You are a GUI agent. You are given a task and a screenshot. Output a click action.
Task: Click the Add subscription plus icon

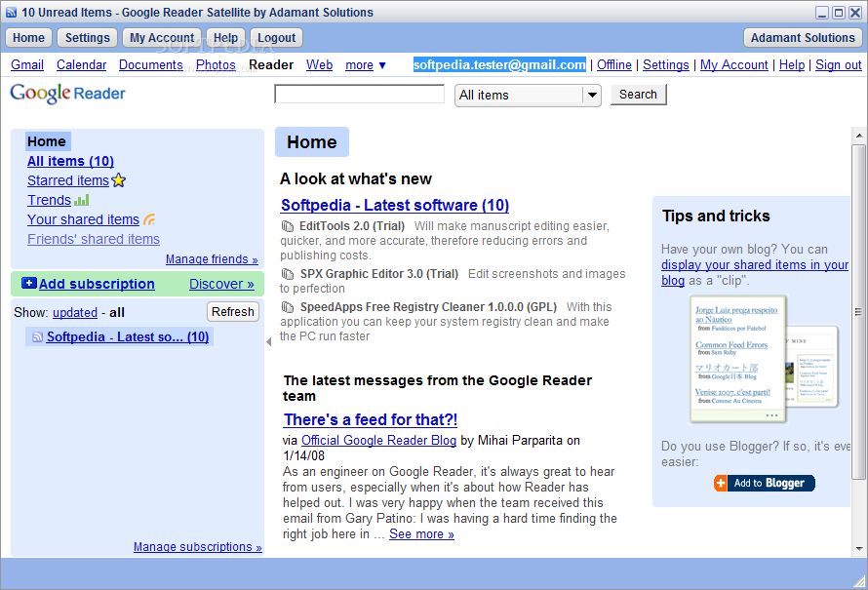(x=29, y=284)
